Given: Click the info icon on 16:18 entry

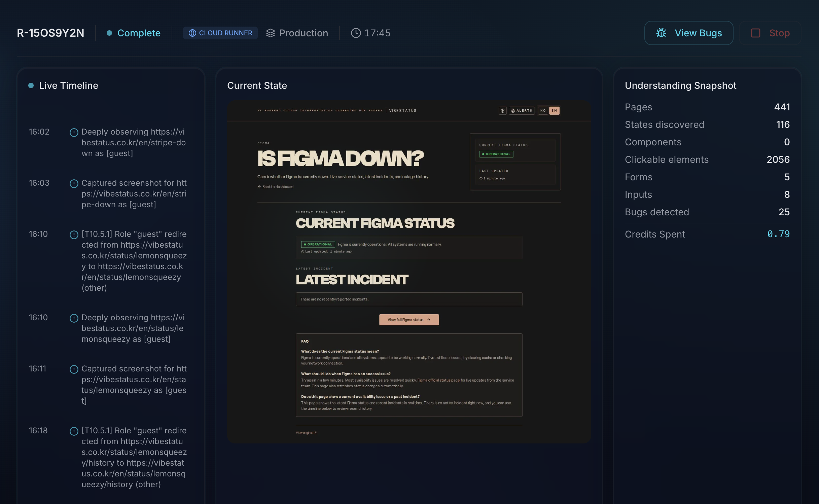Looking at the screenshot, I should pyautogui.click(x=74, y=431).
